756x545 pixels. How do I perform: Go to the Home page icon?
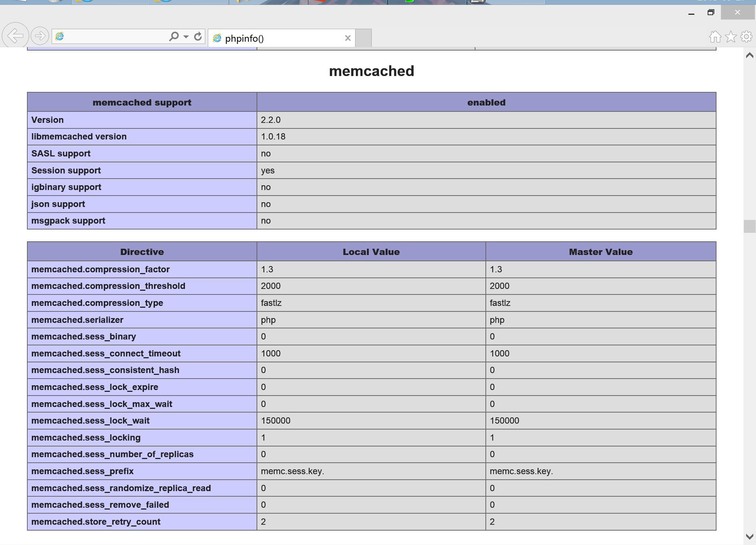pyautogui.click(x=715, y=37)
